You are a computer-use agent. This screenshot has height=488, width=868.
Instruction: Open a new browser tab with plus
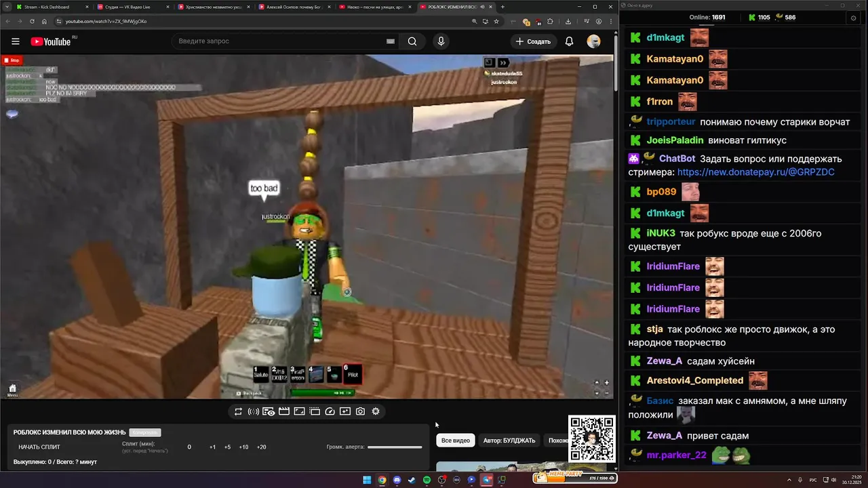(x=502, y=7)
